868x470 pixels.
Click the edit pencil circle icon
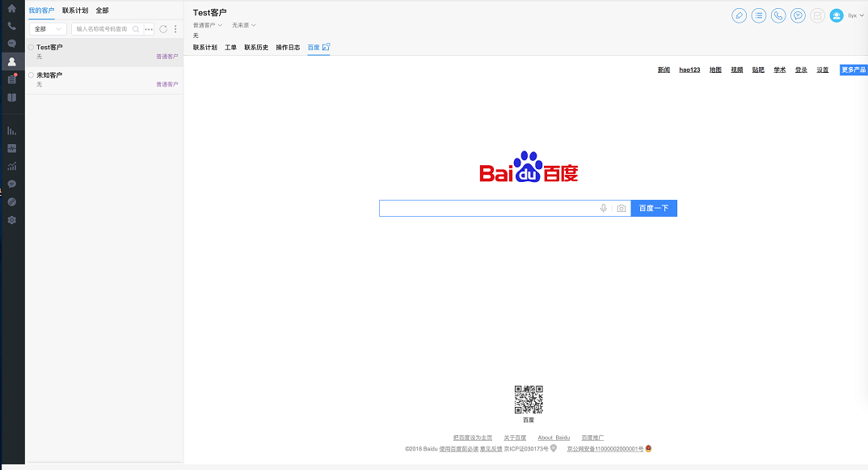pos(739,15)
